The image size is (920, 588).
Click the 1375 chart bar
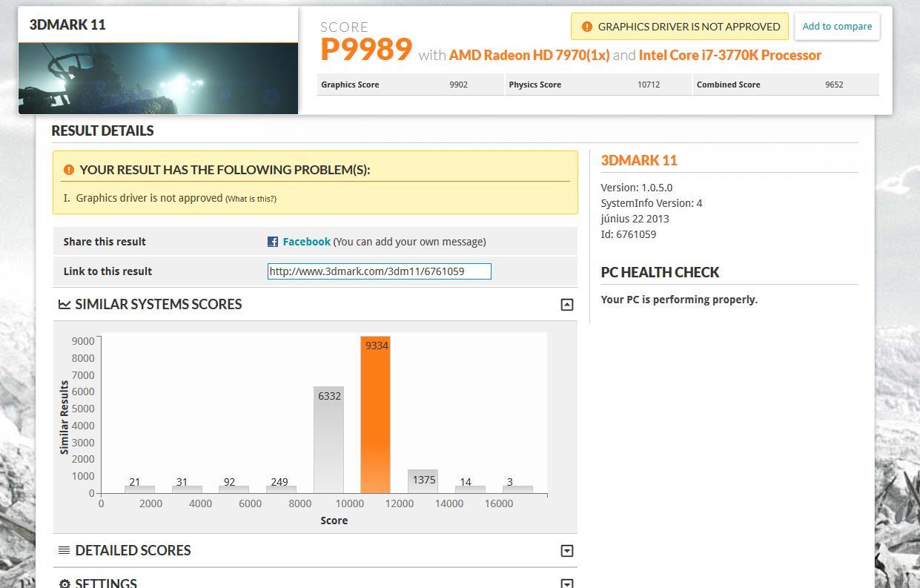[423, 481]
